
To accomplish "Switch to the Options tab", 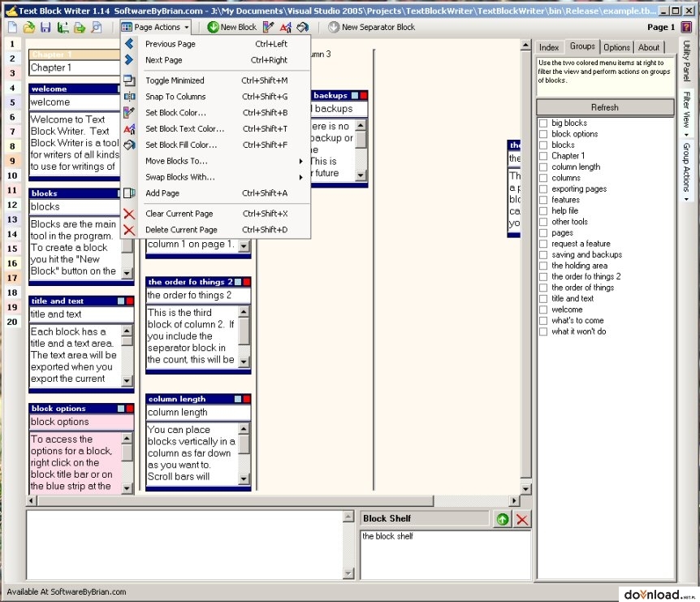I will [616, 47].
